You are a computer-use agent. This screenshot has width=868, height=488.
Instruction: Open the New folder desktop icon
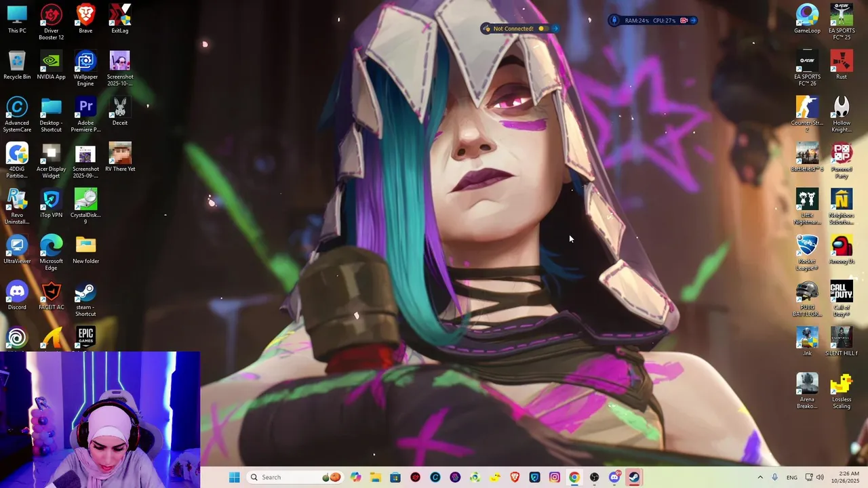pyautogui.click(x=85, y=249)
